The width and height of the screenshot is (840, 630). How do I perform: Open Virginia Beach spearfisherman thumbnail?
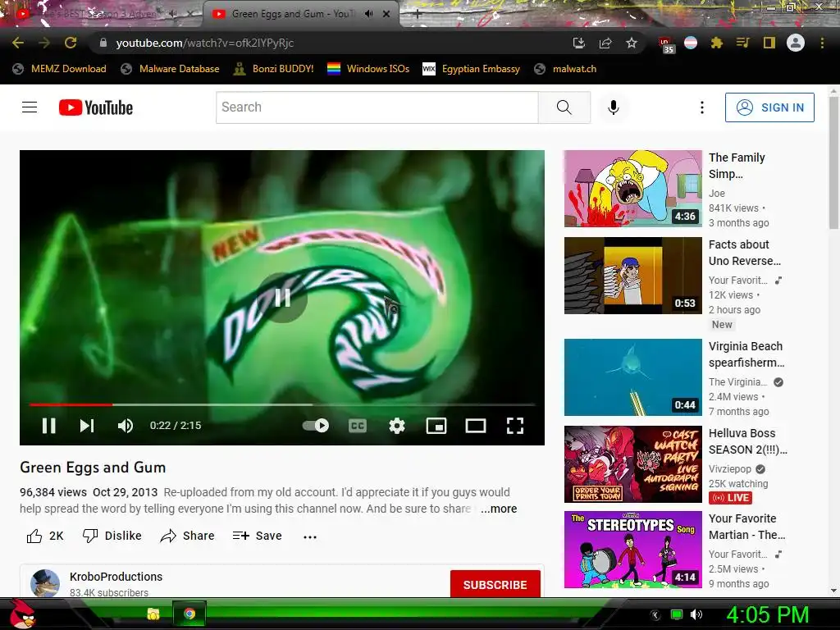(x=632, y=377)
